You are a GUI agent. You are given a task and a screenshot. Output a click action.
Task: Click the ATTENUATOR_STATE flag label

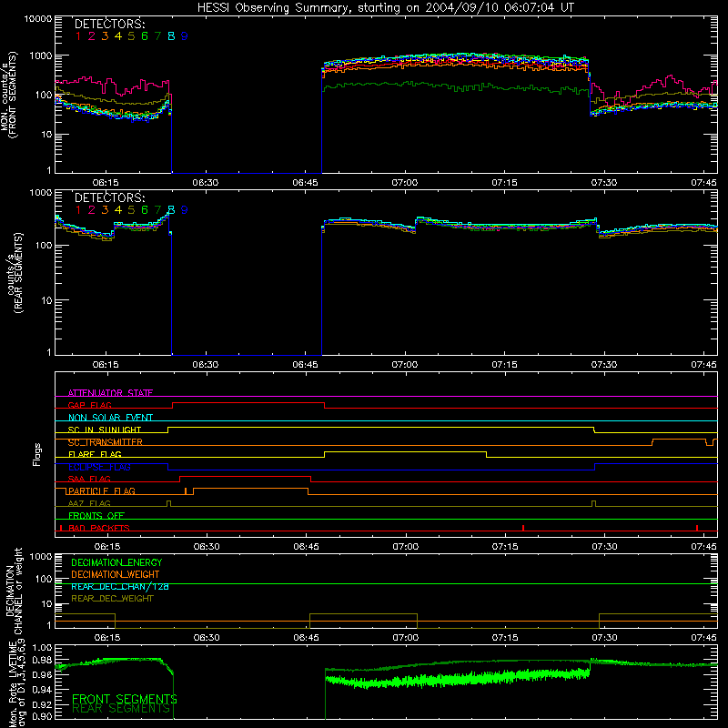click(110, 393)
